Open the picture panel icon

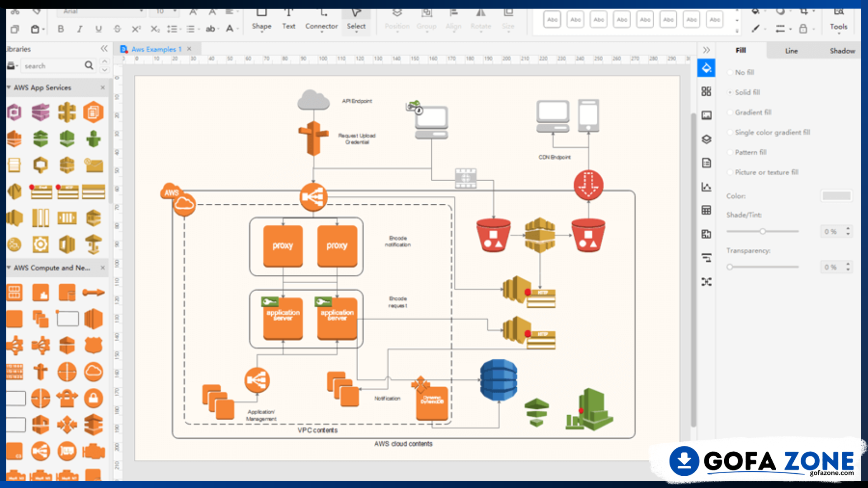[x=707, y=115]
